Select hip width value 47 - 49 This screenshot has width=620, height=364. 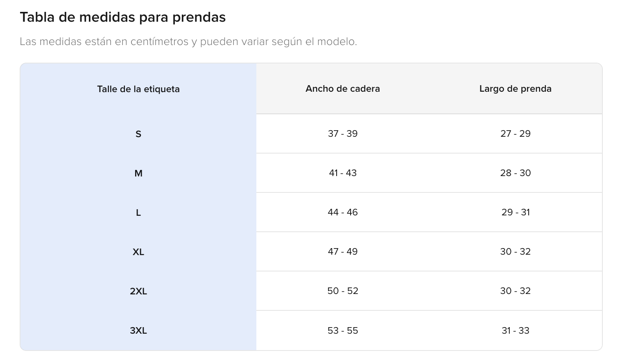point(343,251)
